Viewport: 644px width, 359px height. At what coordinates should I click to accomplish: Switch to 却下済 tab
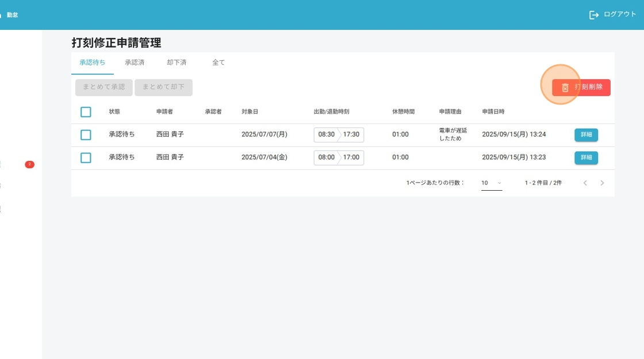click(177, 63)
